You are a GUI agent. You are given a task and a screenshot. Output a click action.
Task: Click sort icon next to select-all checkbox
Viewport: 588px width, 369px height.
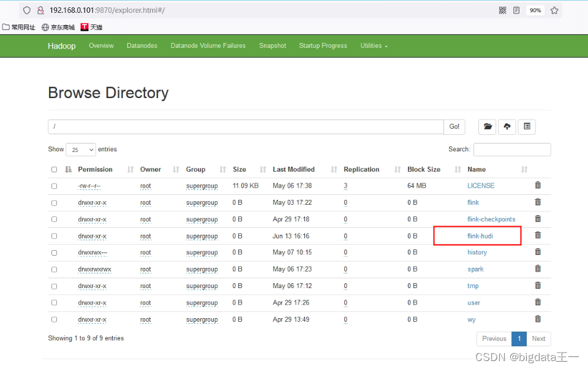[x=68, y=169]
